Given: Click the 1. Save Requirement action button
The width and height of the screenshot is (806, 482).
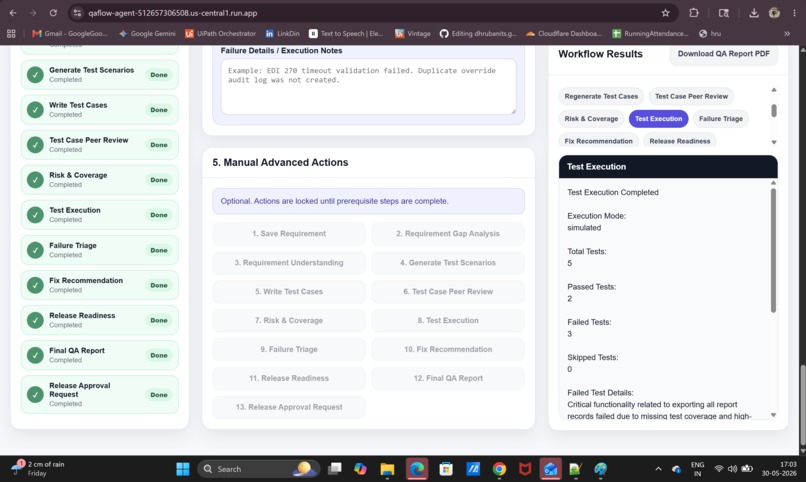Looking at the screenshot, I should click(x=289, y=234).
